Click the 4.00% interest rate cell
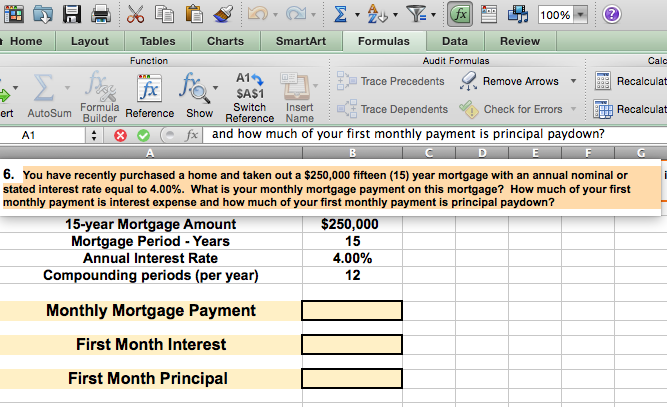This screenshot has width=667, height=407. click(x=352, y=258)
